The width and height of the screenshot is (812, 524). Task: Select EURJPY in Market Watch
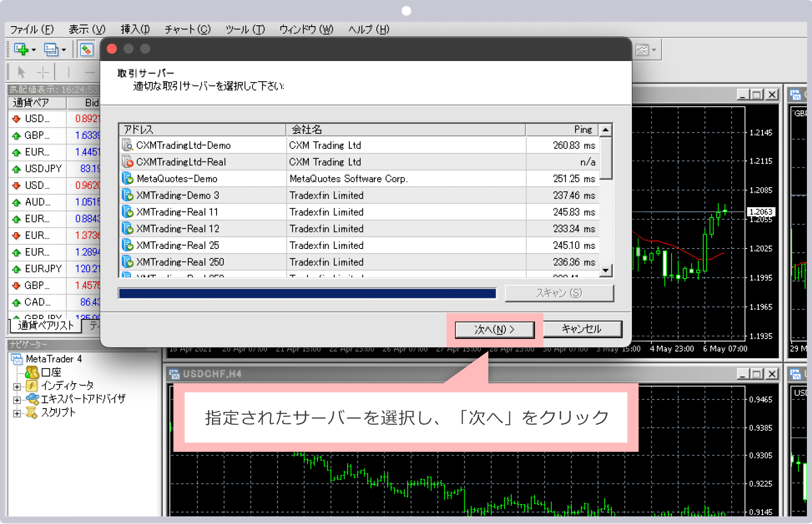pyautogui.click(x=43, y=269)
